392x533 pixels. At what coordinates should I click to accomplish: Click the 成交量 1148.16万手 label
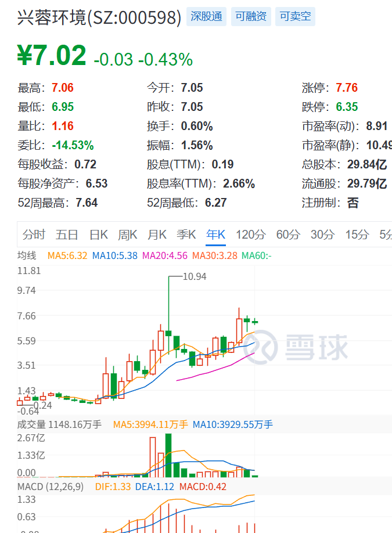tap(59, 424)
